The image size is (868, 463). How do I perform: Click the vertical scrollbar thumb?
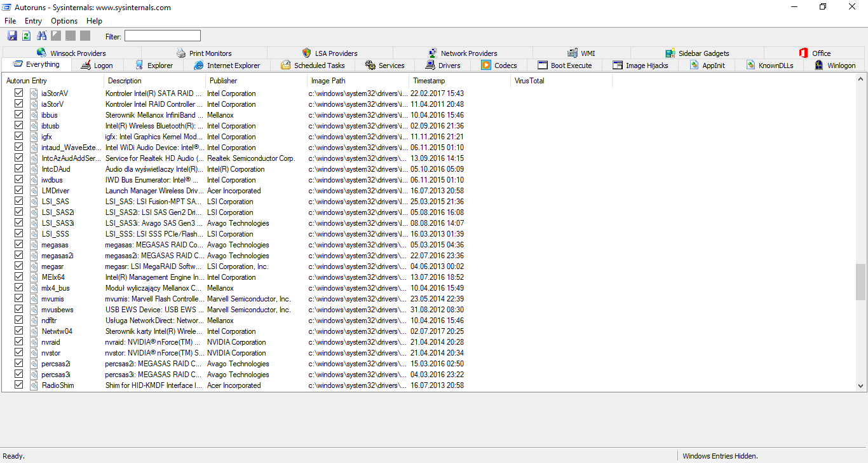point(860,282)
